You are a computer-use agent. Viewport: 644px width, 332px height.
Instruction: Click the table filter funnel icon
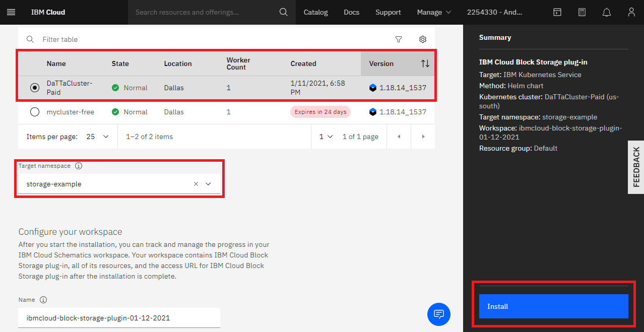coord(399,39)
